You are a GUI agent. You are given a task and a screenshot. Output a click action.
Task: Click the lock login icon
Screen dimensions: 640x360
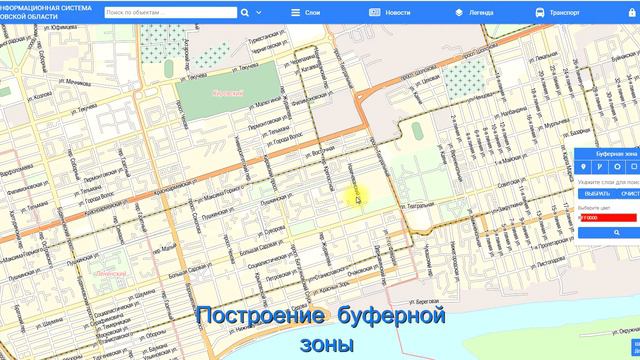click(x=632, y=13)
